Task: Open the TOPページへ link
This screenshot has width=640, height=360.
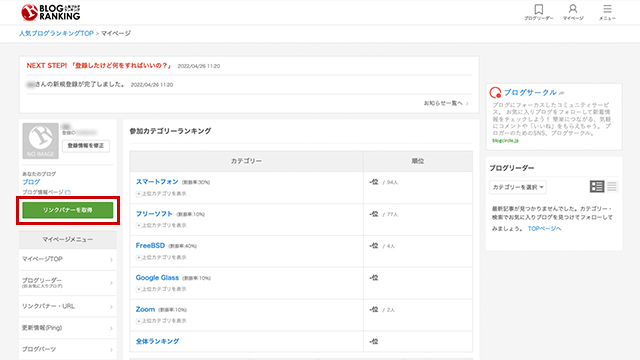Action: click(x=544, y=229)
